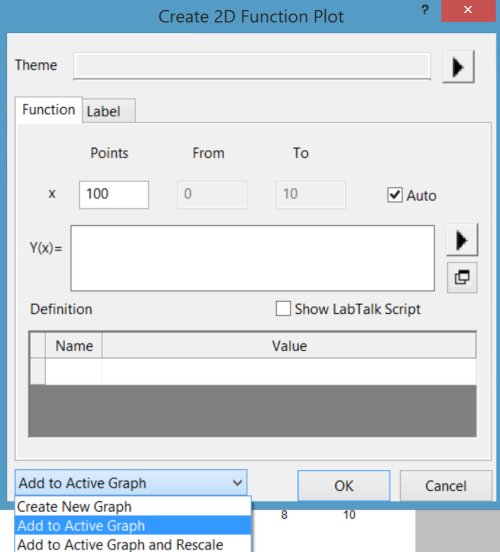Select the Function tab

[x=49, y=110]
